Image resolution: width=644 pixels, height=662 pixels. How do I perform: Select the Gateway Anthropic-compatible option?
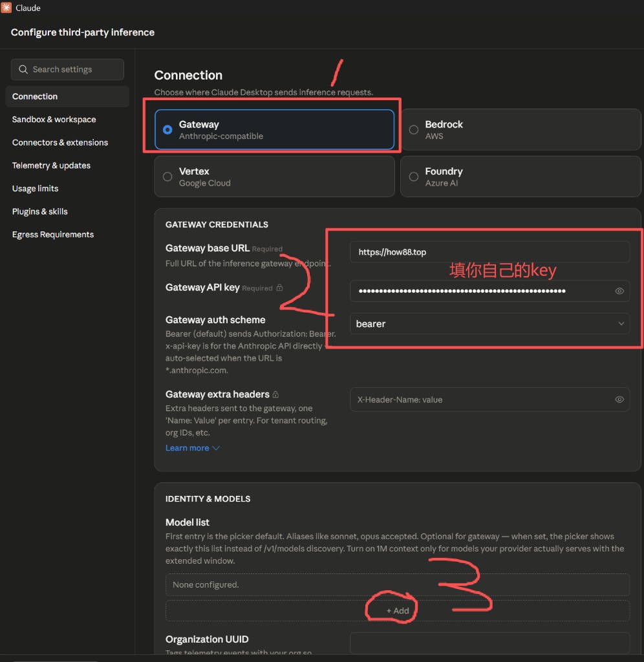[x=275, y=129]
